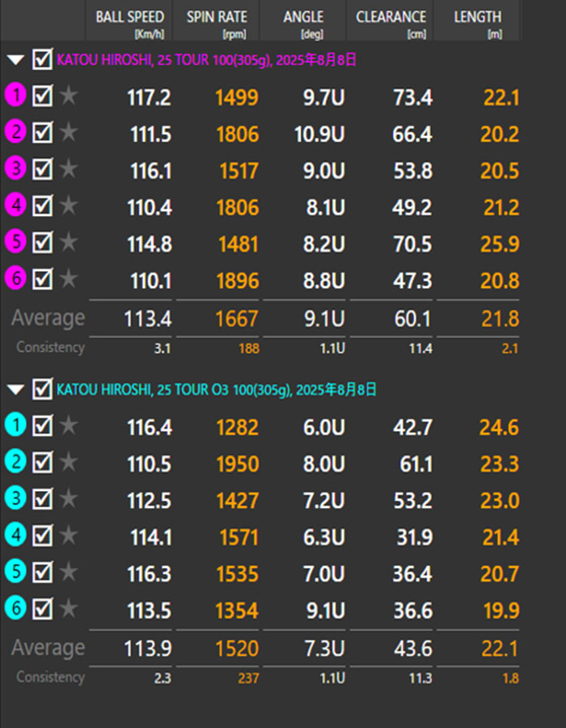
Task: Click the SPIN RATE column header
Action: 217,21
